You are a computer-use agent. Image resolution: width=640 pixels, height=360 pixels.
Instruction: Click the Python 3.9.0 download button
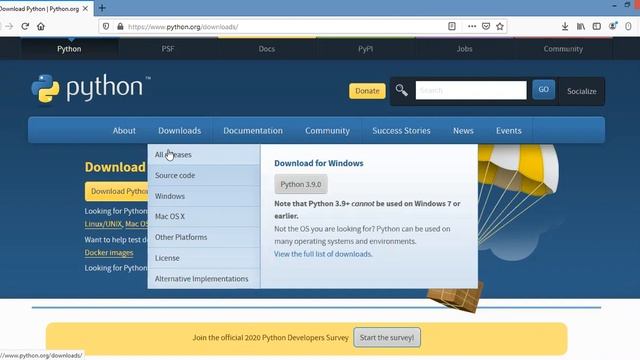point(301,184)
